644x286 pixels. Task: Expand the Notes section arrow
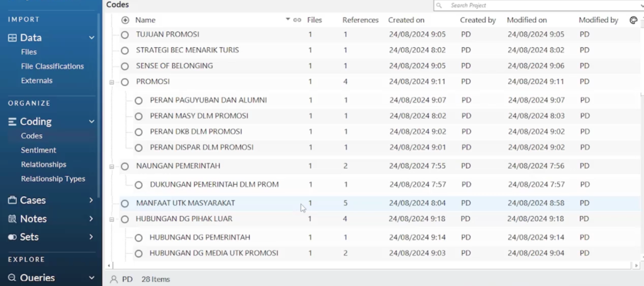coord(91,219)
